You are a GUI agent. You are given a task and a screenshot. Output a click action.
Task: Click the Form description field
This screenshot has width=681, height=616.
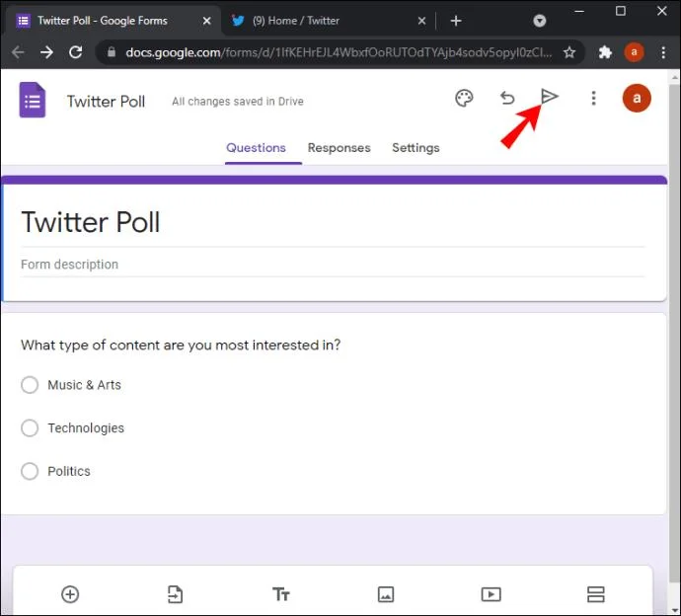coord(333,265)
